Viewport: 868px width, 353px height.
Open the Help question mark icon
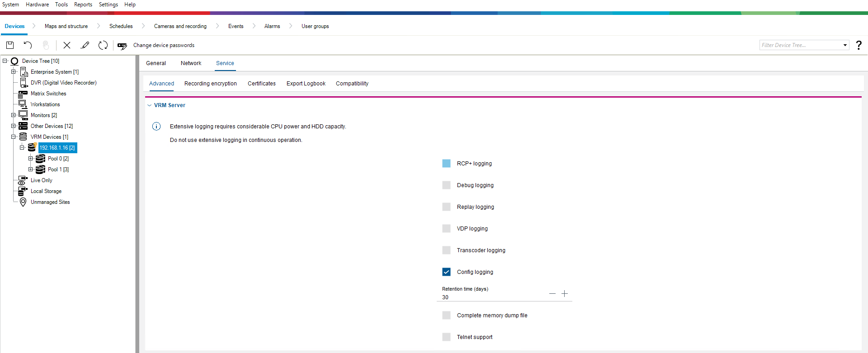pyautogui.click(x=859, y=45)
